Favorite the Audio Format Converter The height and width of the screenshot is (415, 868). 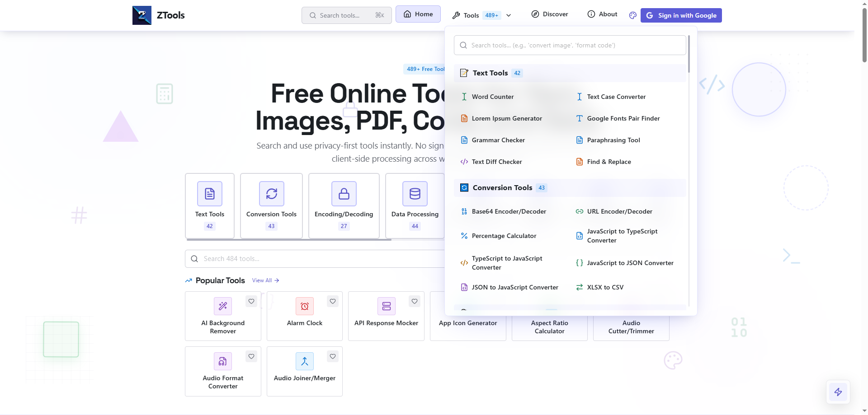[251, 356]
